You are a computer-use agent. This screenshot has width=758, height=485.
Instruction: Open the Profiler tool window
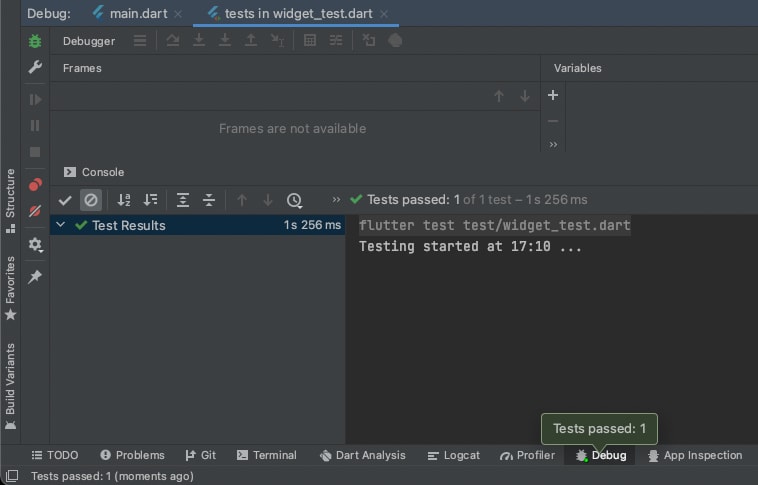[x=527, y=456]
